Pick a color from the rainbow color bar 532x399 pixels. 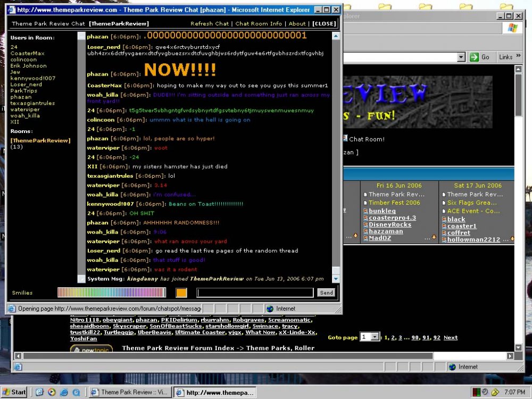[x=112, y=293]
